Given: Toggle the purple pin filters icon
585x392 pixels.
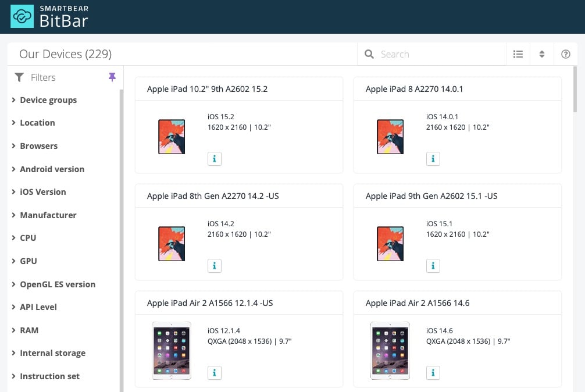Looking at the screenshot, I should pyautogui.click(x=112, y=77).
